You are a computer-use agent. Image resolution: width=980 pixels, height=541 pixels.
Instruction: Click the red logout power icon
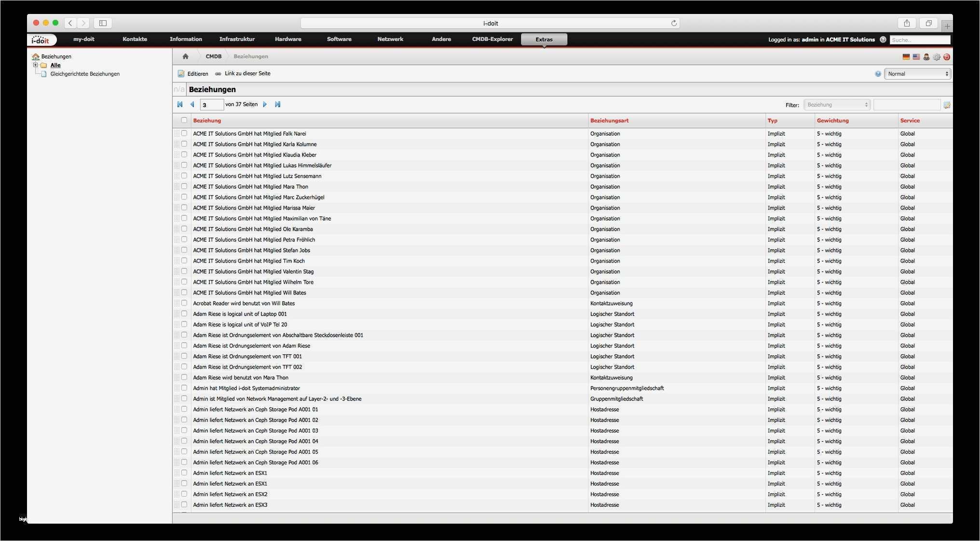pyautogui.click(x=947, y=57)
